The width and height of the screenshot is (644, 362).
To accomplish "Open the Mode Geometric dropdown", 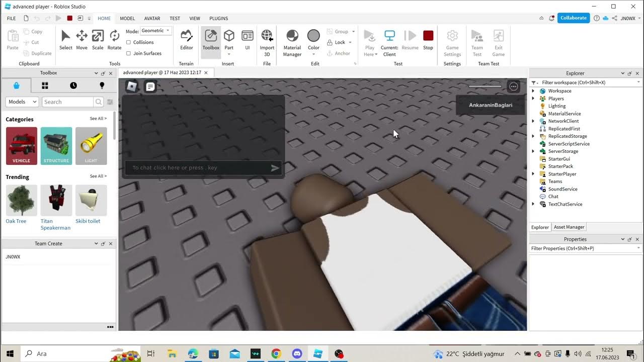I will (155, 31).
